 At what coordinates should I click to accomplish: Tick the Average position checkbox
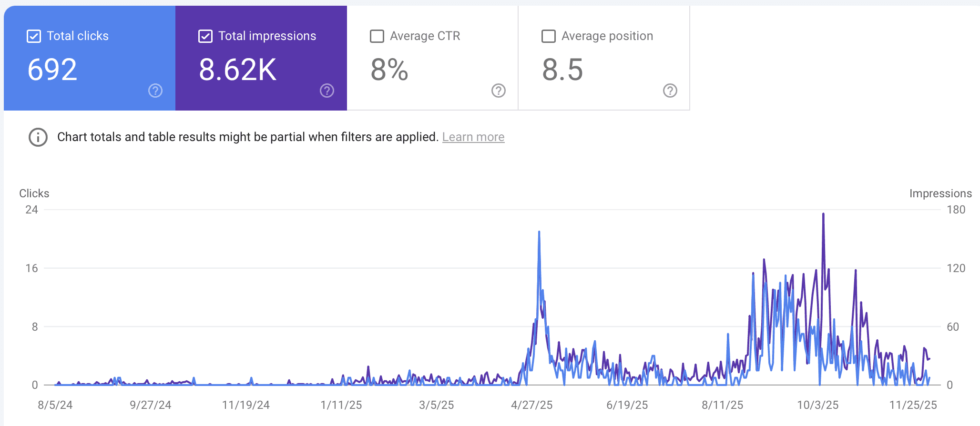[x=549, y=36]
